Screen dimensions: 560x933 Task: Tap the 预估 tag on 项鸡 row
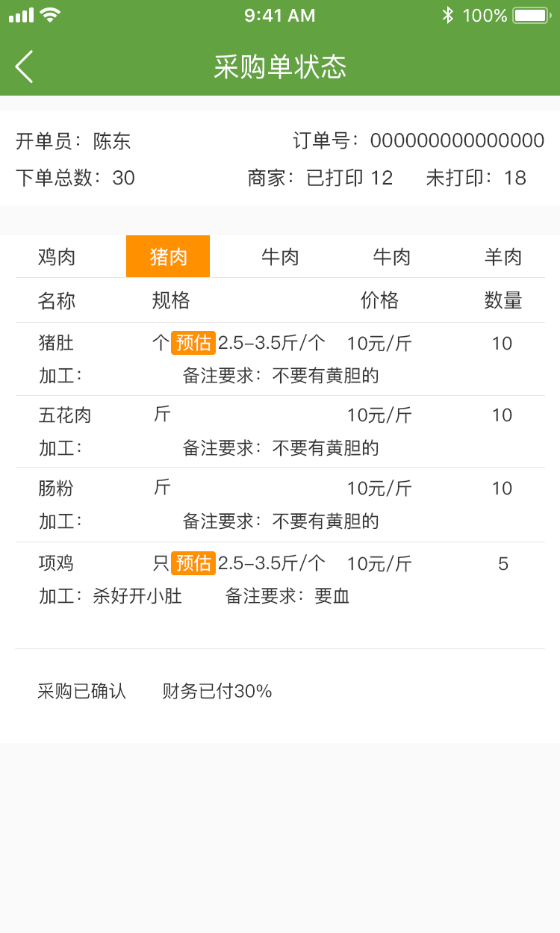point(193,563)
